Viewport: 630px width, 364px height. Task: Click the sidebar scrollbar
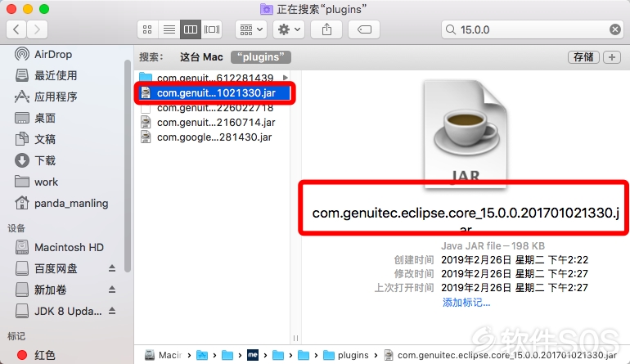(128, 165)
